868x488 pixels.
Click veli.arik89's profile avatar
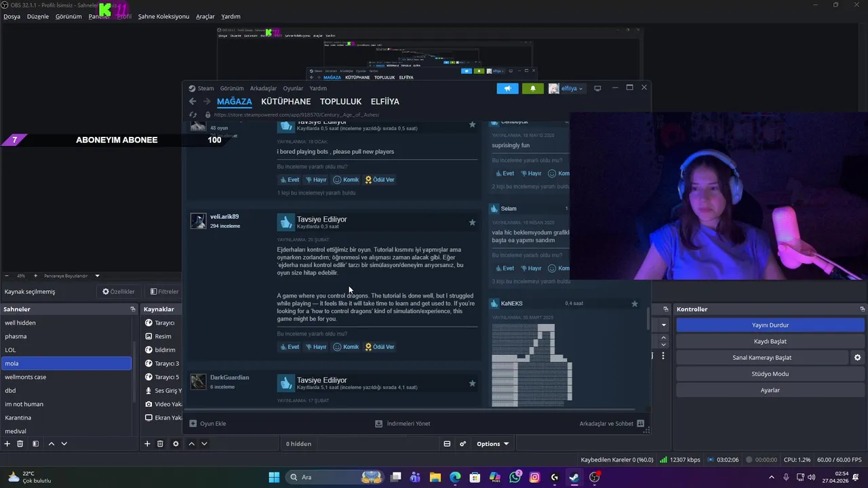coord(198,221)
